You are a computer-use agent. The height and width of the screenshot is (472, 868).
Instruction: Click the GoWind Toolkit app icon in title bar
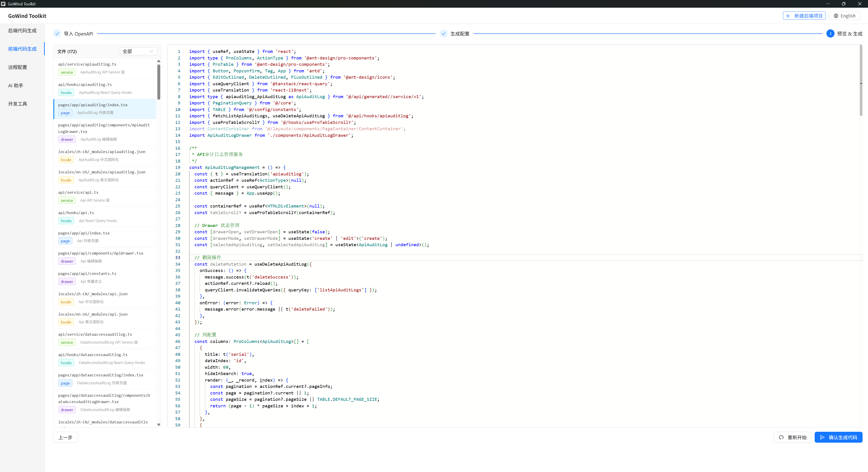[x=3, y=4]
